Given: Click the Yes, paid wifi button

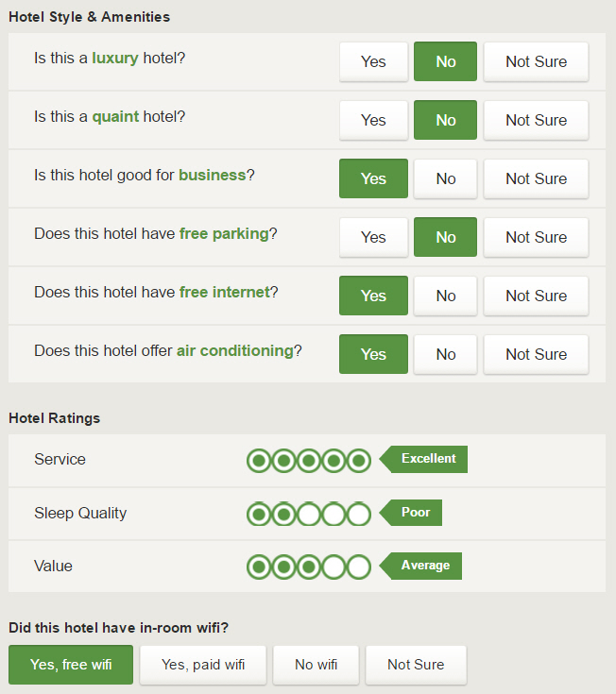Looking at the screenshot, I should click(x=202, y=665).
